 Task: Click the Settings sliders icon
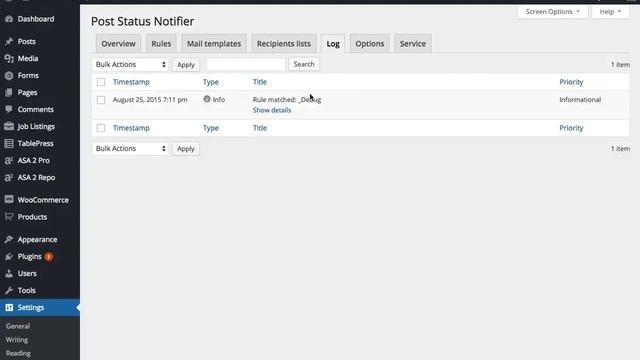pyautogui.click(x=9, y=308)
